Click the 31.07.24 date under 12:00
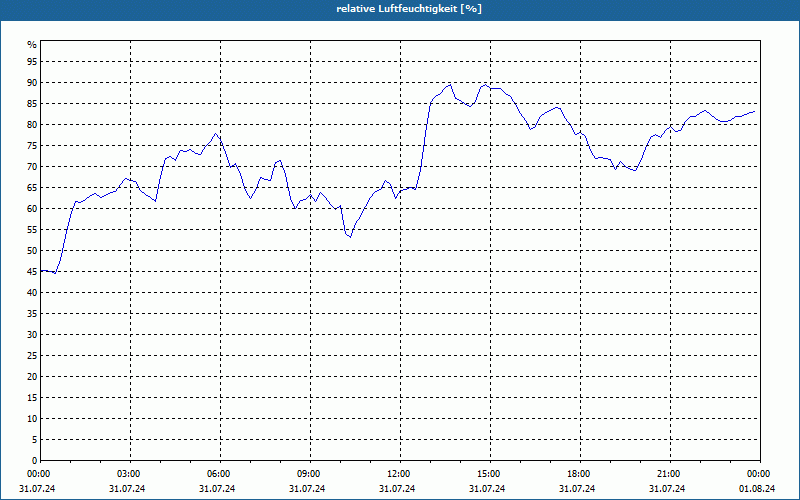The width and height of the screenshot is (800, 500). tap(397, 489)
